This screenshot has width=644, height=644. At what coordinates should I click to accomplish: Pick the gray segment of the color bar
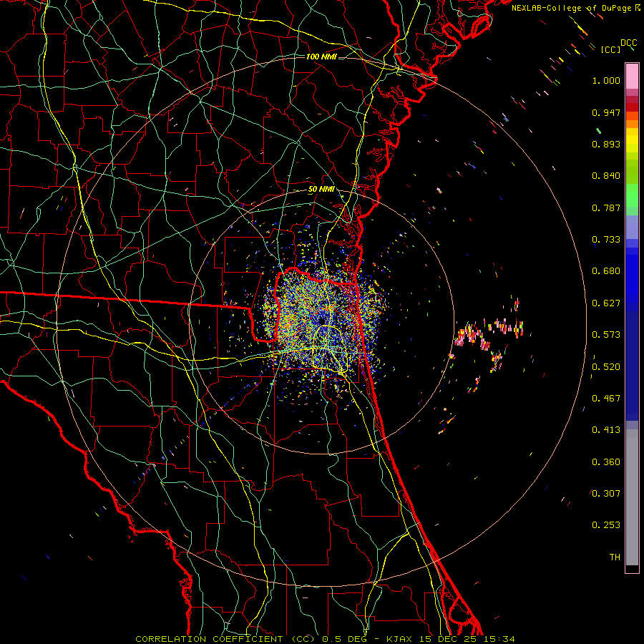click(x=632, y=497)
